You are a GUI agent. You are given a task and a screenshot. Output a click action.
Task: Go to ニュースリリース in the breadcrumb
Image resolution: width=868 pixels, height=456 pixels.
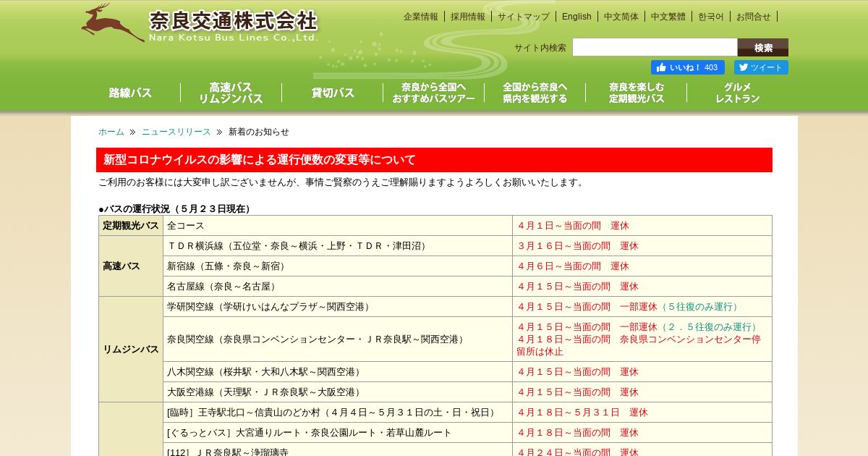[176, 132]
